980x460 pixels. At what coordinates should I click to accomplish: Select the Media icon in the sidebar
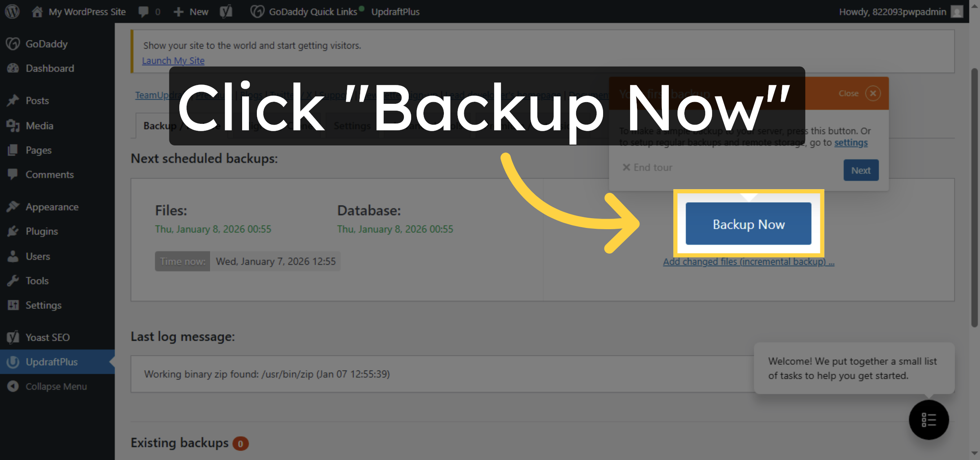13,125
